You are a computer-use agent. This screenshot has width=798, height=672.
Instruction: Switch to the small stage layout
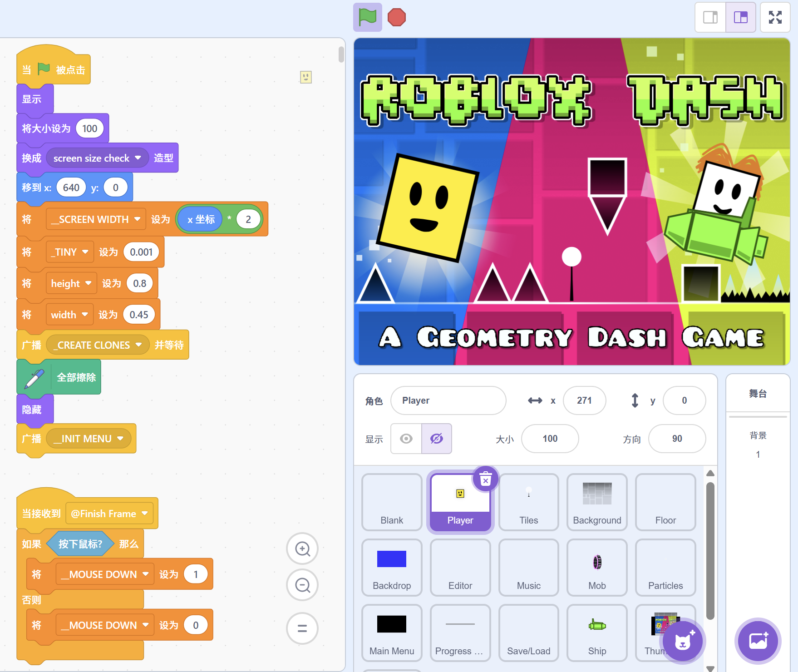[x=710, y=17]
